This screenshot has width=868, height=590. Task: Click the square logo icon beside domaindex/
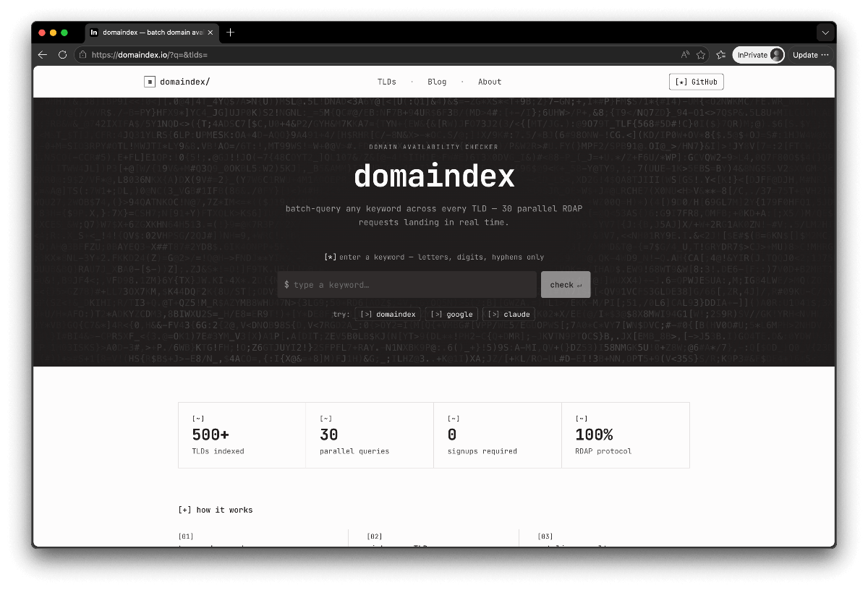point(149,82)
